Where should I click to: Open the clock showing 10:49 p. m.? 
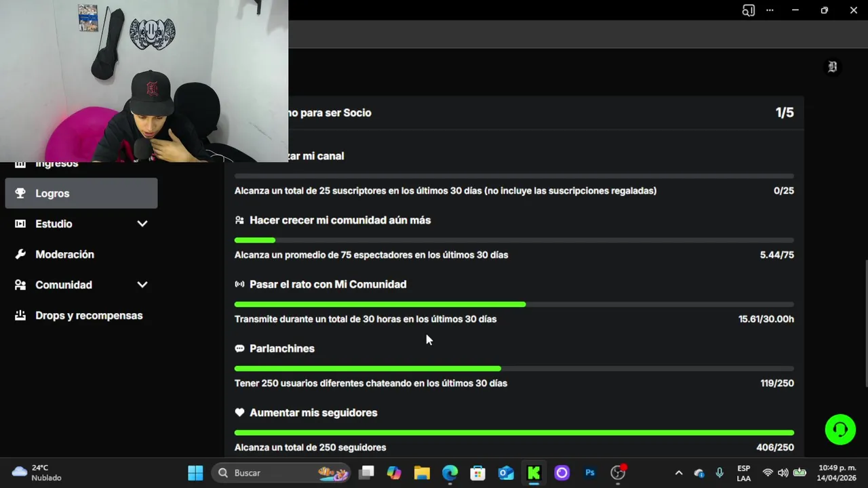pyautogui.click(x=836, y=473)
